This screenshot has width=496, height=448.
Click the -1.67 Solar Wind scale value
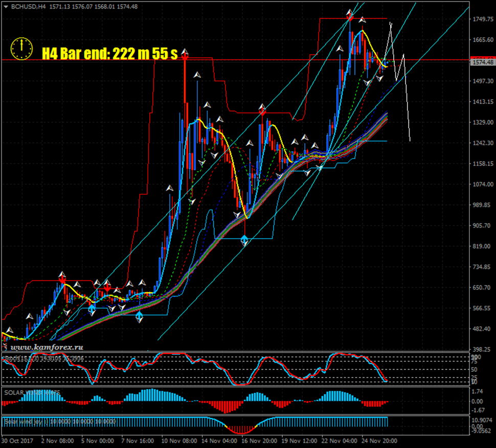(x=478, y=410)
